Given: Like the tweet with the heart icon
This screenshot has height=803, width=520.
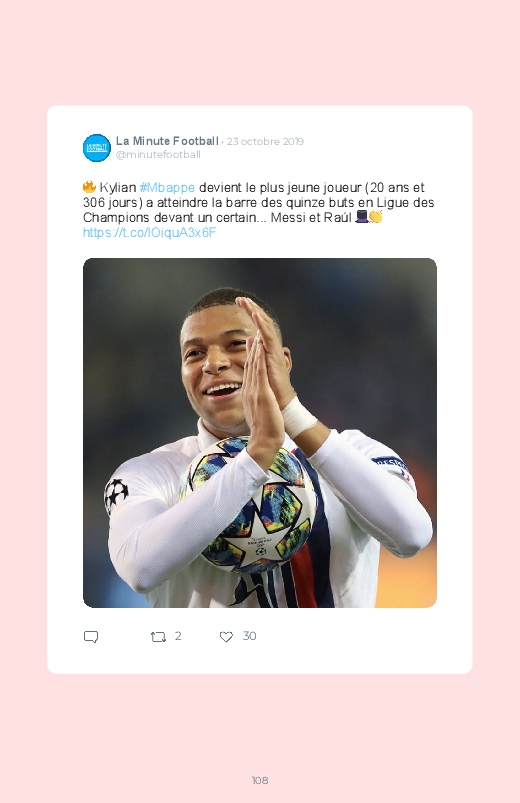Looking at the screenshot, I should point(226,637).
